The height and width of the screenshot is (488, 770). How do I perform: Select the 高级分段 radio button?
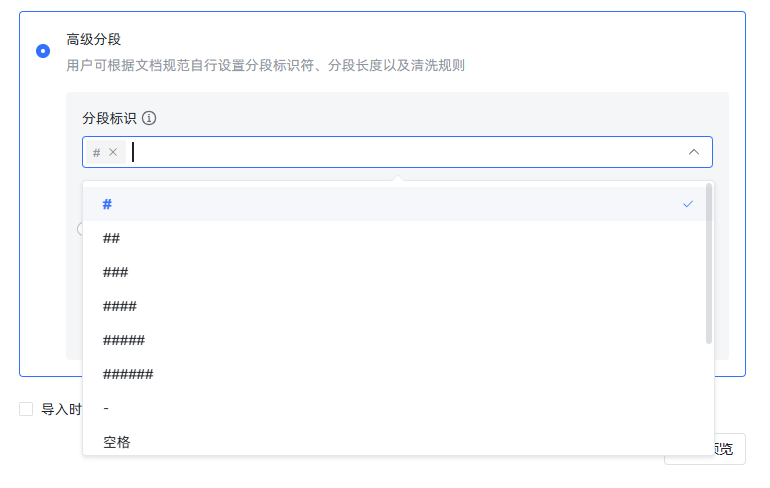(x=43, y=51)
